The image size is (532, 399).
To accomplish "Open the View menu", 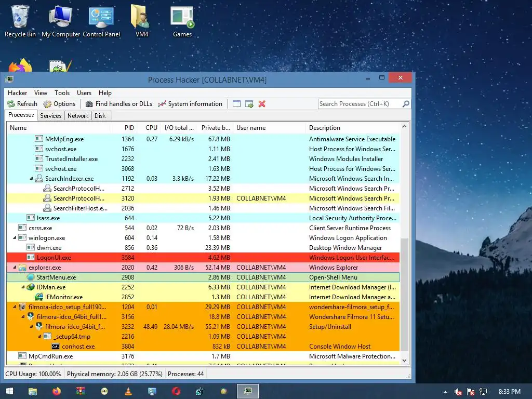I will click(x=41, y=93).
